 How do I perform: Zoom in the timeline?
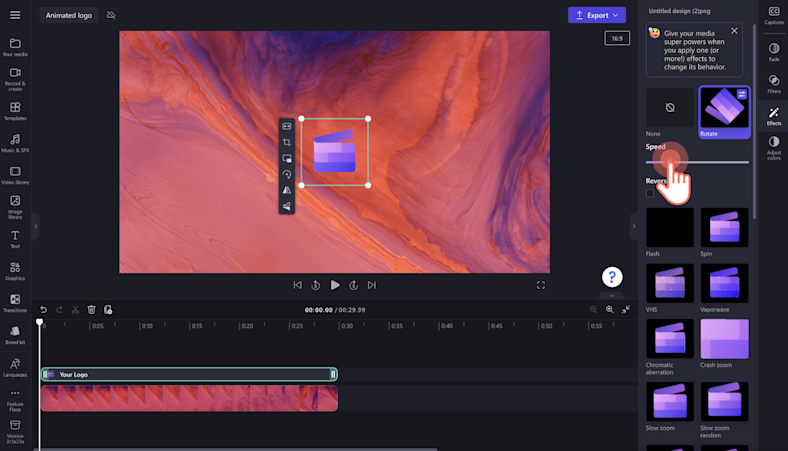[x=610, y=310]
